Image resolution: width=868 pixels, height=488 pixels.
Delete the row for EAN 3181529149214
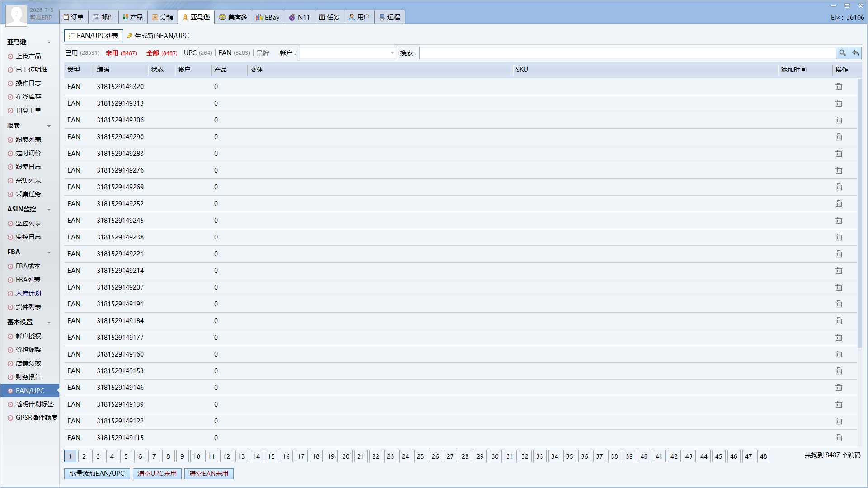tap(839, 271)
